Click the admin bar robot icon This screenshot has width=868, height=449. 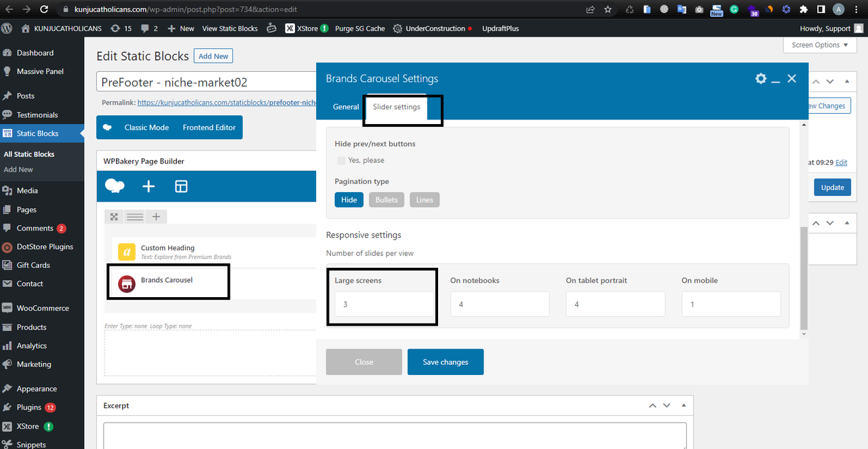(x=272, y=28)
